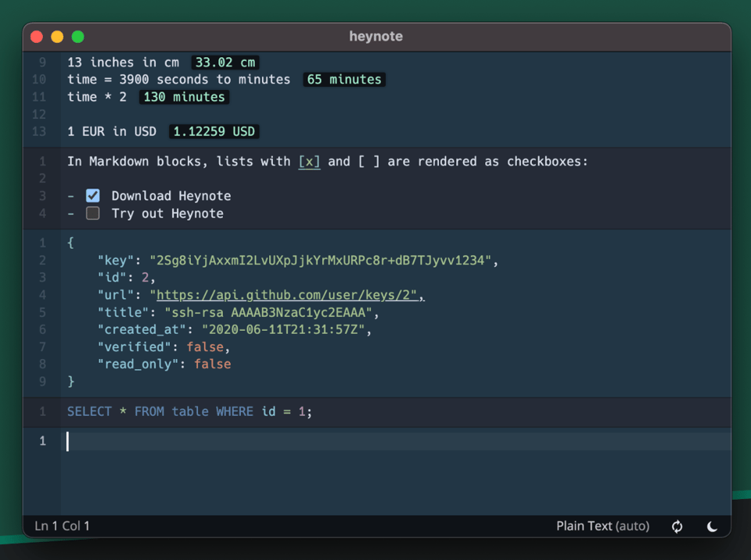Image resolution: width=751 pixels, height=560 pixels.
Task: Select the "65 minutes" calculation result
Action: (x=343, y=79)
